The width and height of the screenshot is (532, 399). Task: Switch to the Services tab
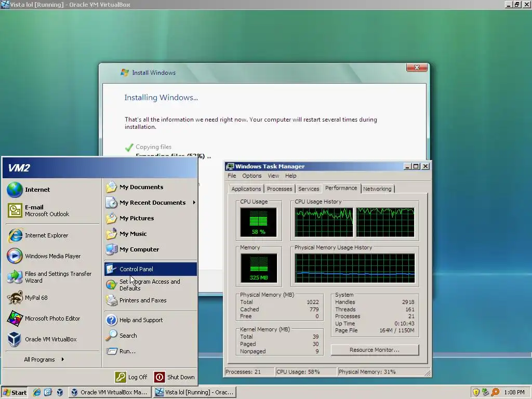[309, 189]
